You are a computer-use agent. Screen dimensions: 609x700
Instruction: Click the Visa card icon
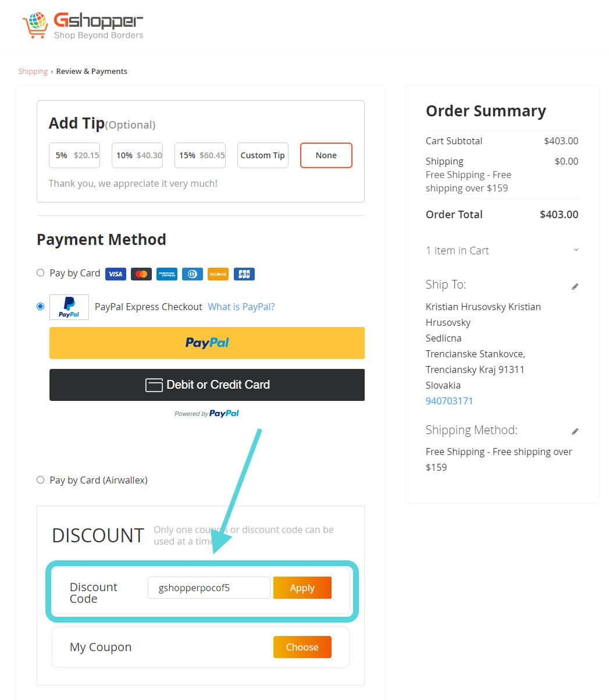[x=115, y=273]
